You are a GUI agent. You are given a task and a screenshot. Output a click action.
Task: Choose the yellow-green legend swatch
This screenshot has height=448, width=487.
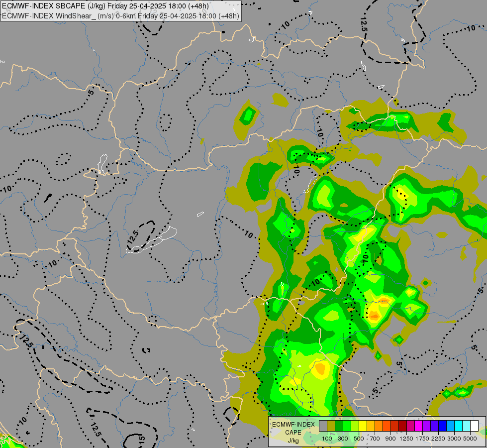[x=355, y=426]
